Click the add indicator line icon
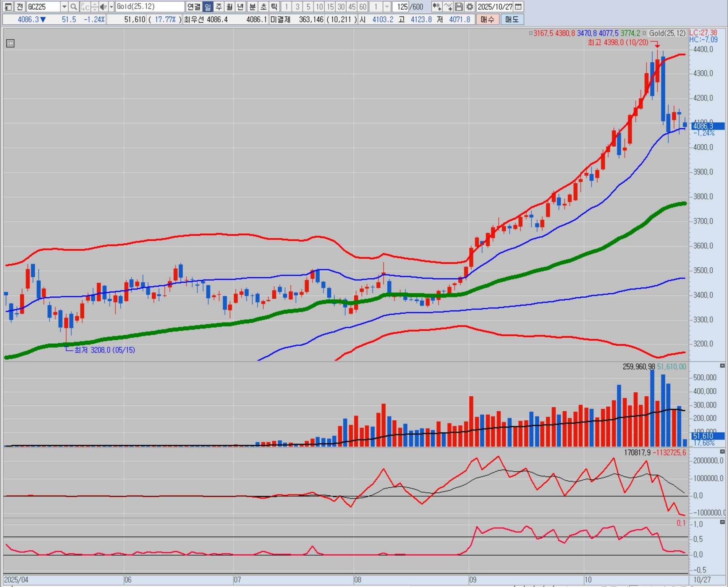 (x=448, y=7)
